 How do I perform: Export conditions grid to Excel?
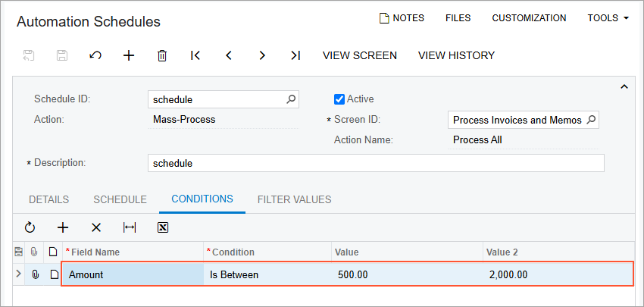162,227
